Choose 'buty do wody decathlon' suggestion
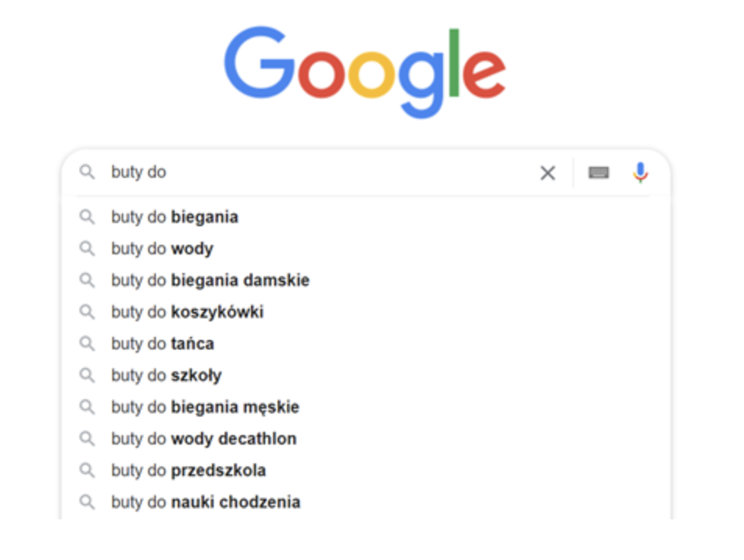 (x=204, y=438)
